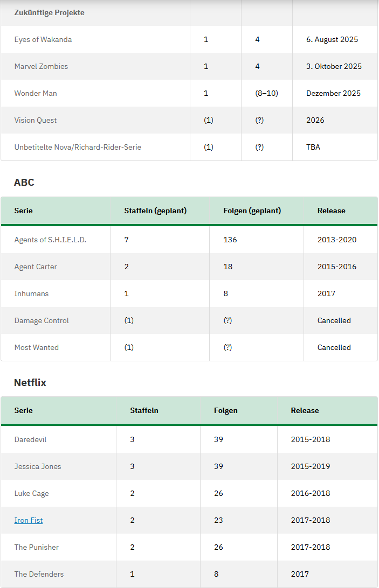Click the Unbetitelte Nova/Richard-Rider-Serie entry
This screenshot has height=588, width=379.
pos(78,148)
